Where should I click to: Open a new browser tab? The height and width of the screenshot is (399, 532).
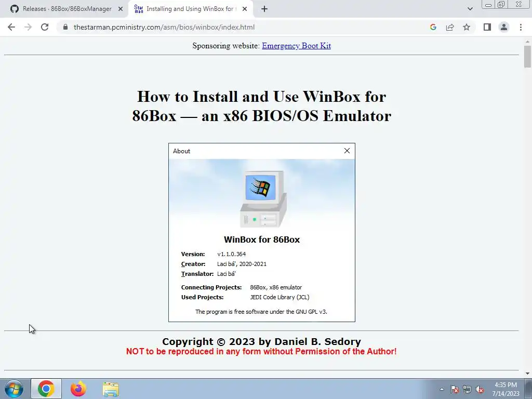pyautogui.click(x=264, y=9)
